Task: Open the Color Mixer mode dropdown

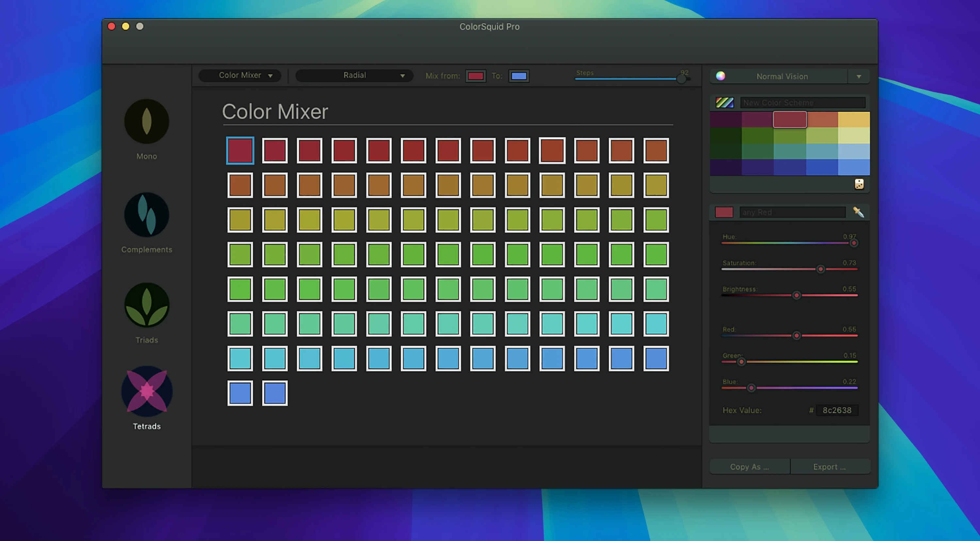Action: coord(240,76)
